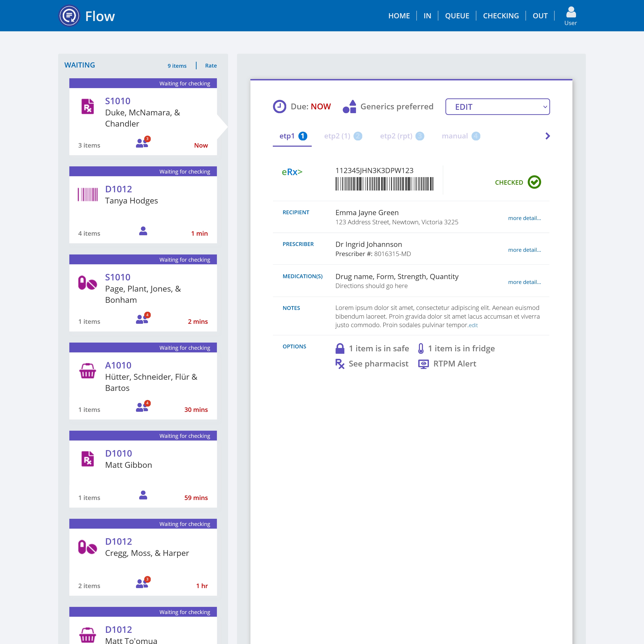The height and width of the screenshot is (644, 644).
Task: Go to HOME in top navigation
Action: coord(399,16)
